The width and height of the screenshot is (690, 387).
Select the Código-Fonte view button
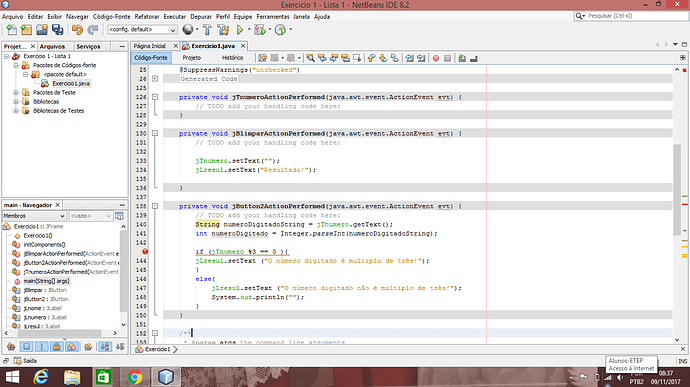(x=151, y=58)
